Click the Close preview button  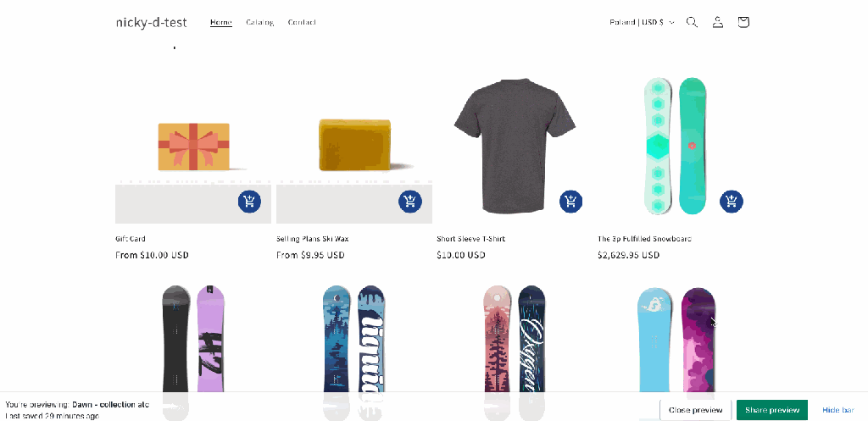coord(695,410)
